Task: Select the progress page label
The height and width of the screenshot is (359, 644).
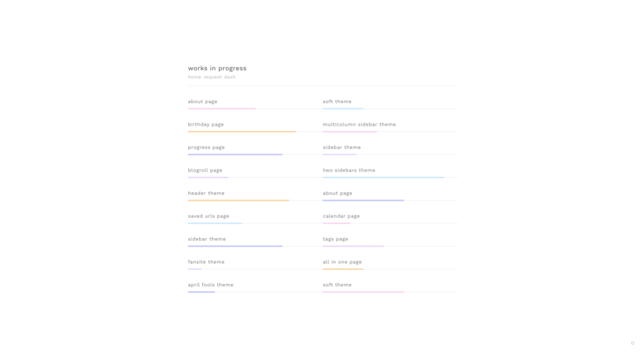Action: pyautogui.click(x=206, y=148)
